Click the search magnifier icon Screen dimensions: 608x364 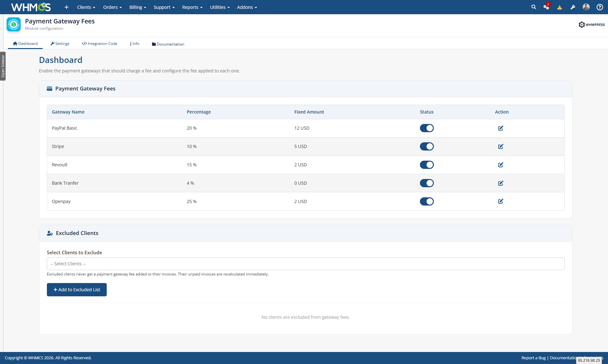534,7
